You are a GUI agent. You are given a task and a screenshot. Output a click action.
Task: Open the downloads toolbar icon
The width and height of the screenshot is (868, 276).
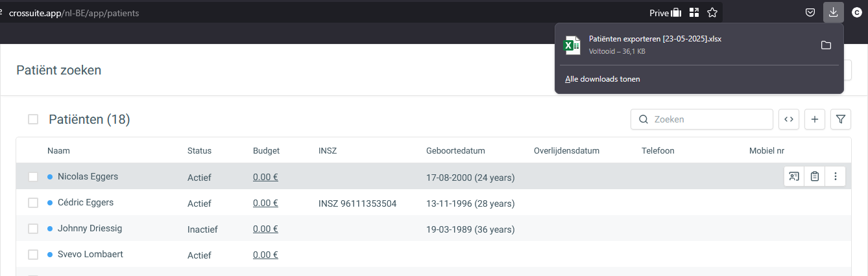[833, 12]
